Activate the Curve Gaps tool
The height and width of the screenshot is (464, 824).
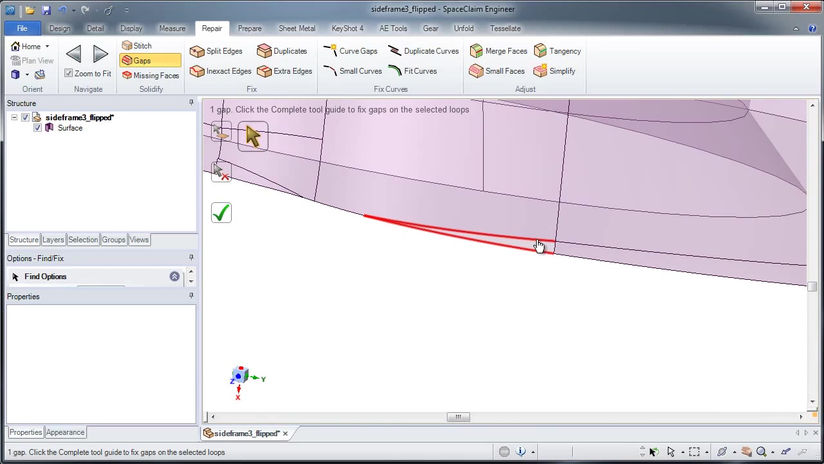click(x=351, y=51)
